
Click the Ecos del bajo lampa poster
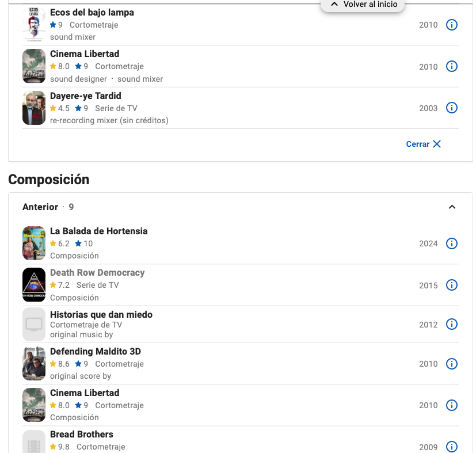34,25
